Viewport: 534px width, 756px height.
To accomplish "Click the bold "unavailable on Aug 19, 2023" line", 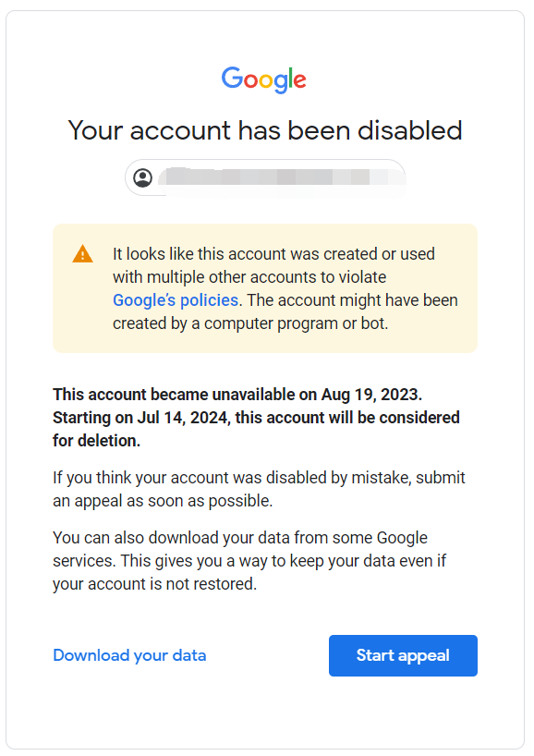I will point(237,395).
